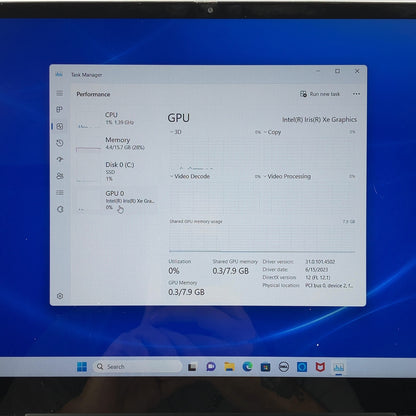
Task: Select the Performance page icon in sidebar
Action: click(60, 126)
